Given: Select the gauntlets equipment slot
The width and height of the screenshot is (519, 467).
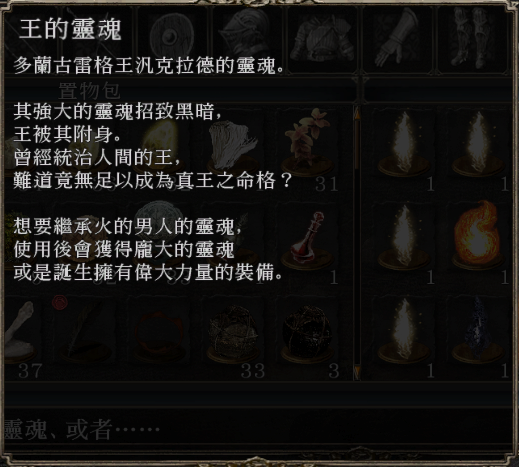Looking at the screenshot, I should click(397, 39).
